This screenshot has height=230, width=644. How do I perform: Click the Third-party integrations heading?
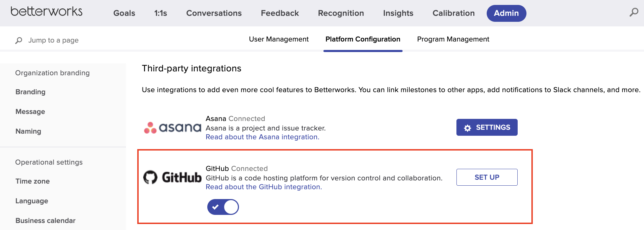[x=191, y=68]
